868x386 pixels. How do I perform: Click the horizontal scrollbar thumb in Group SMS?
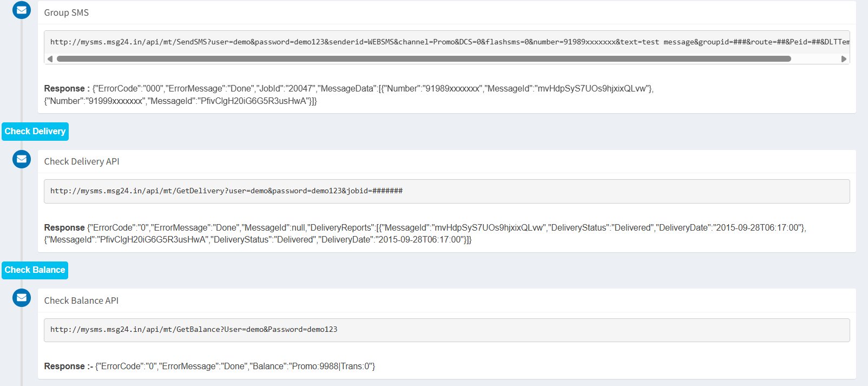coord(423,59)
